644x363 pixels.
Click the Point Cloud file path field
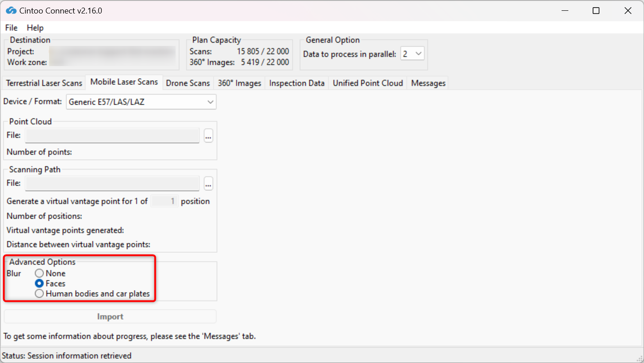pyautogui.click(x=112, y=135)
